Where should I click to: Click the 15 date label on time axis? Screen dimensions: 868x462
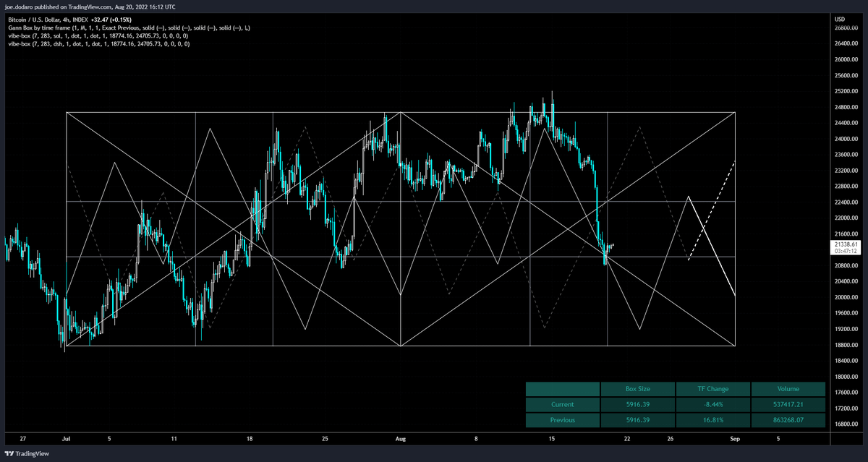coord(552,438)
